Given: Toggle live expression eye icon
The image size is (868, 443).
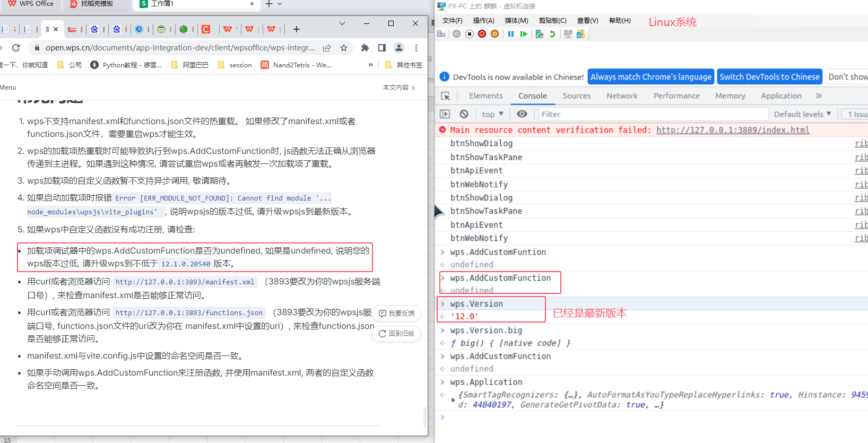Looking at the screenshot, I should pos(522,114).
